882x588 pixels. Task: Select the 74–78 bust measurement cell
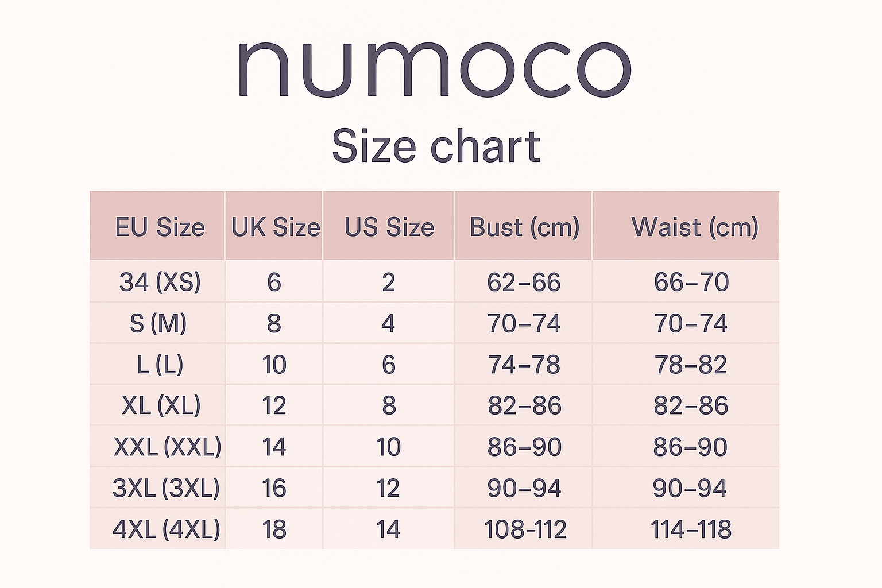(524, 365)
